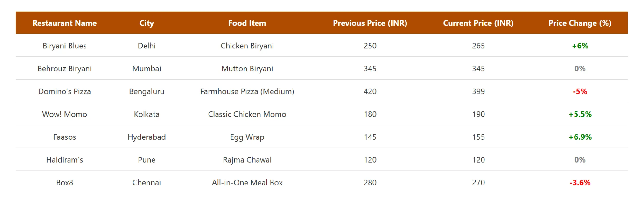Click the Price Change (%) header
Screen dimensions: 644x204
point(580,23)
